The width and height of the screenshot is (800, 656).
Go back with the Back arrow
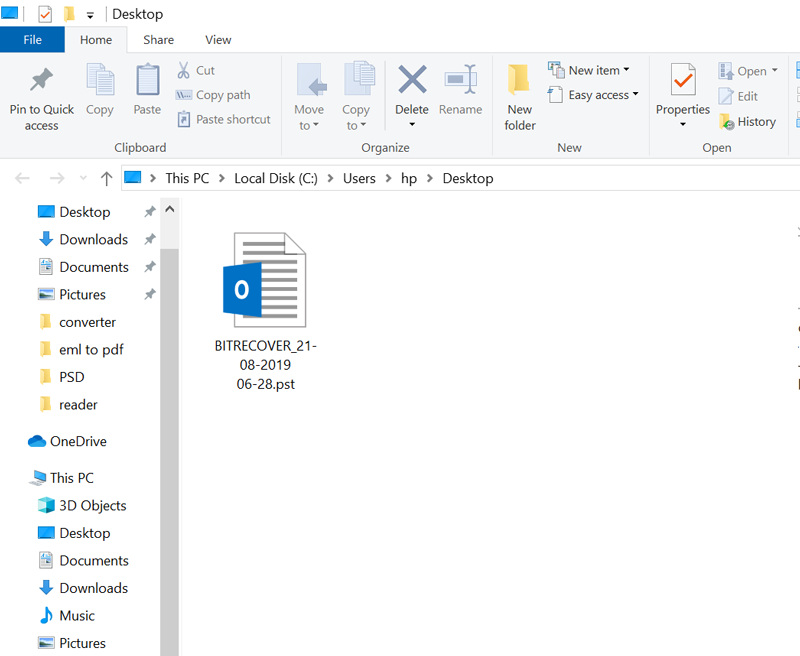tap(22, 178)
